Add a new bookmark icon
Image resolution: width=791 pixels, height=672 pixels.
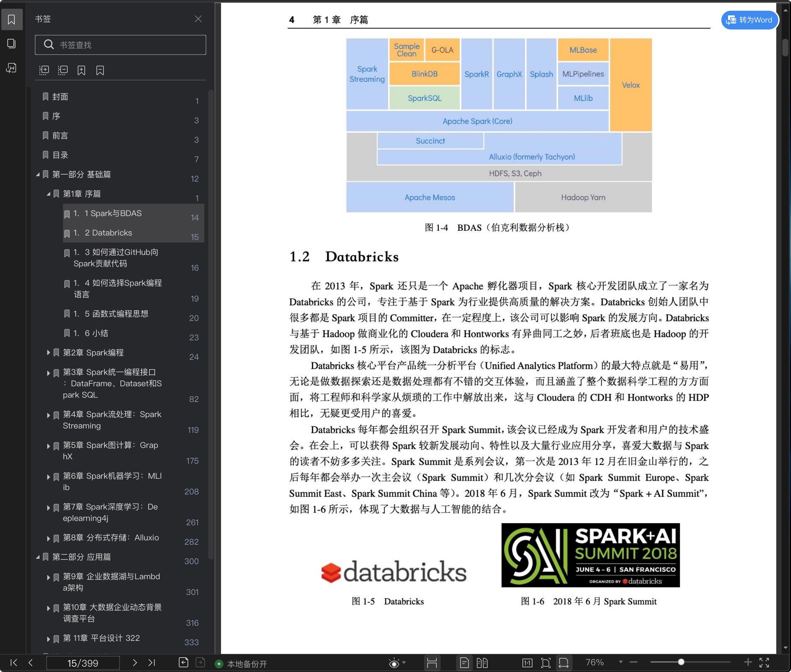(81, 70)
